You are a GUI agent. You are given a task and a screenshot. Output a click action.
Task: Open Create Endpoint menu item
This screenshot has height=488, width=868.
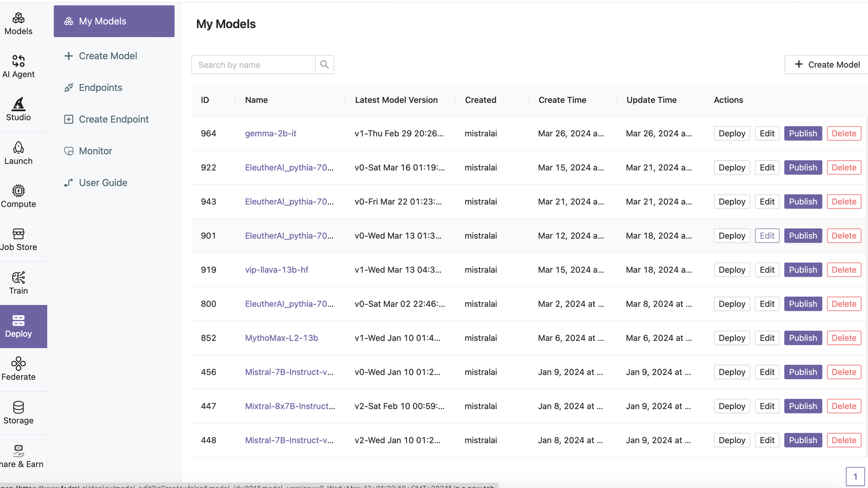tap(113, 119)
